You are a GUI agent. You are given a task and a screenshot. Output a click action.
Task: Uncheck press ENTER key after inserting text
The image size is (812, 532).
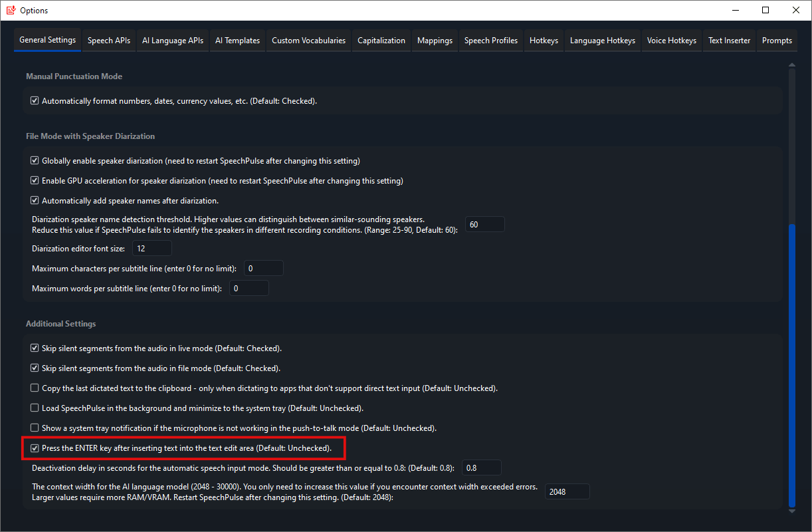[35, 448]
